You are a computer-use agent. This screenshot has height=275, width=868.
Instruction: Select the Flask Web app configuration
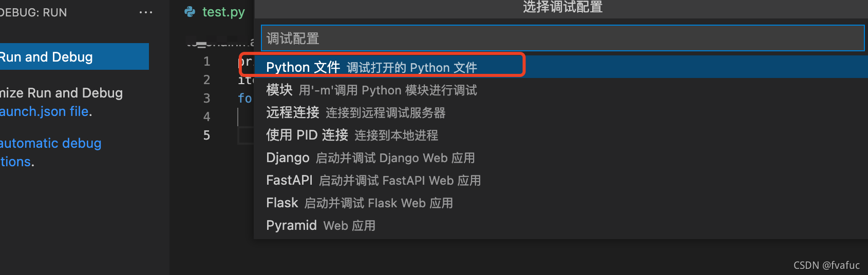tap(561, 203)
